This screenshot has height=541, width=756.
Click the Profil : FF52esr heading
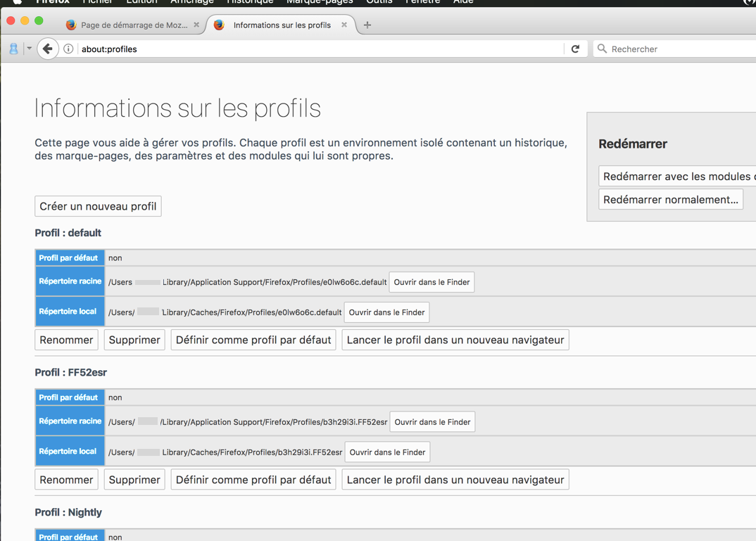(x=71, y=372)
